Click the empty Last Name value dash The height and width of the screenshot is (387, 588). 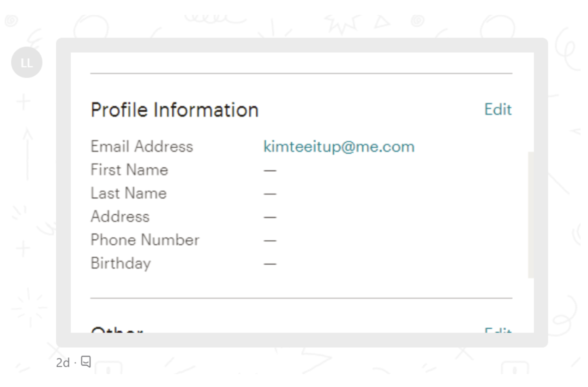(x=270, y=194)
